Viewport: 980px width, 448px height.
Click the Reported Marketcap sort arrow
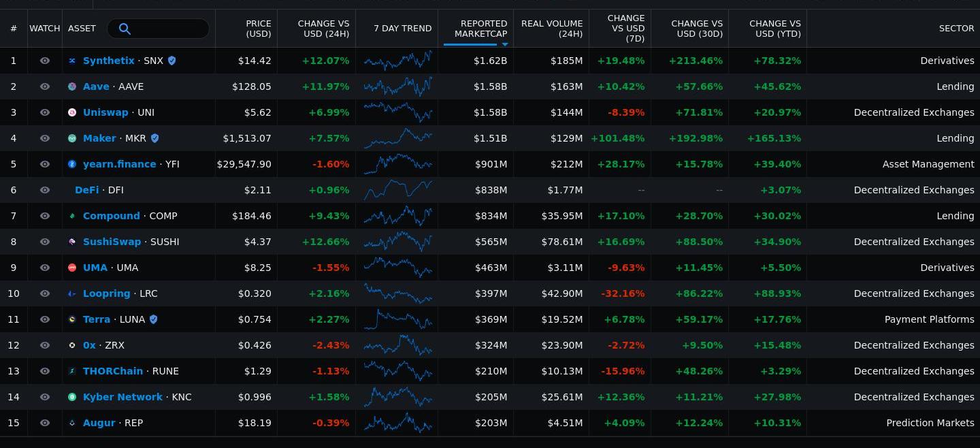pyautogui.click(x=505, y=44)
